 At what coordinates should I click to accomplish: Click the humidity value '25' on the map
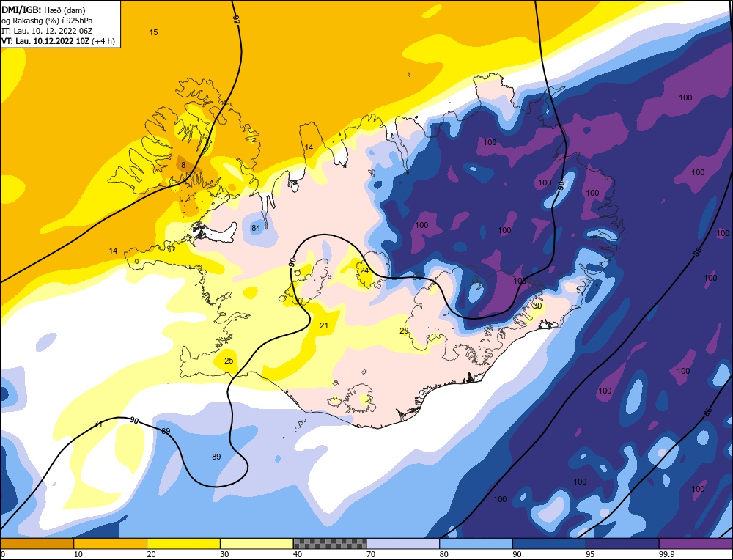click(229, 361)
